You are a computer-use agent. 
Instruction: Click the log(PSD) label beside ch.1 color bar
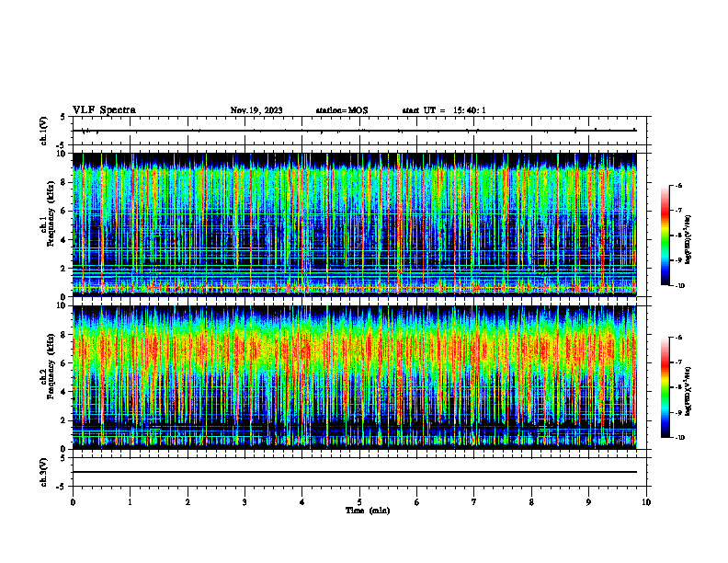(688, 239)
